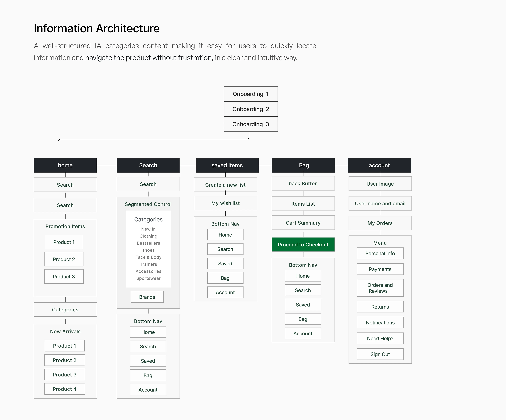
Task: Click the Brands box
Action: click(147, 297)
